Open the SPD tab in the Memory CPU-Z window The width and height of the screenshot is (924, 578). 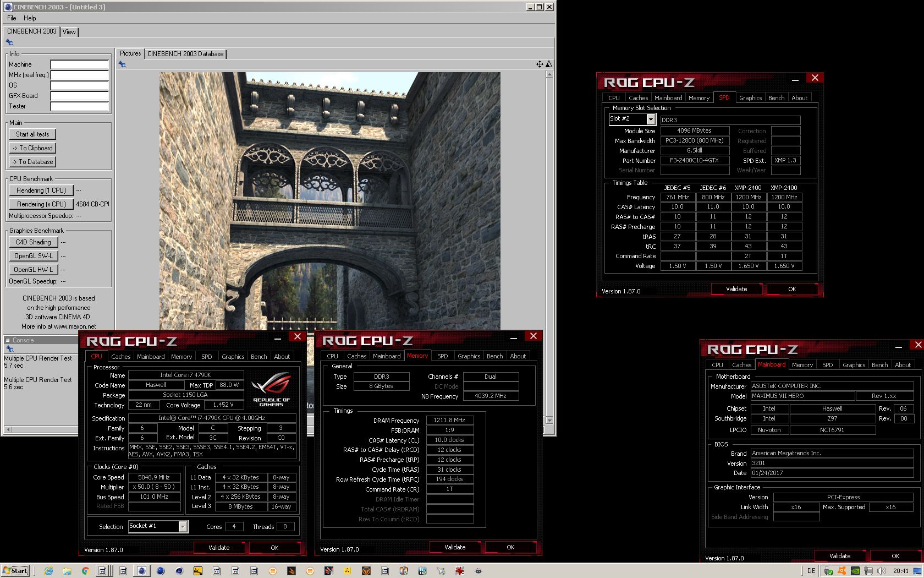pyautogui.click(x=442, y=356)
